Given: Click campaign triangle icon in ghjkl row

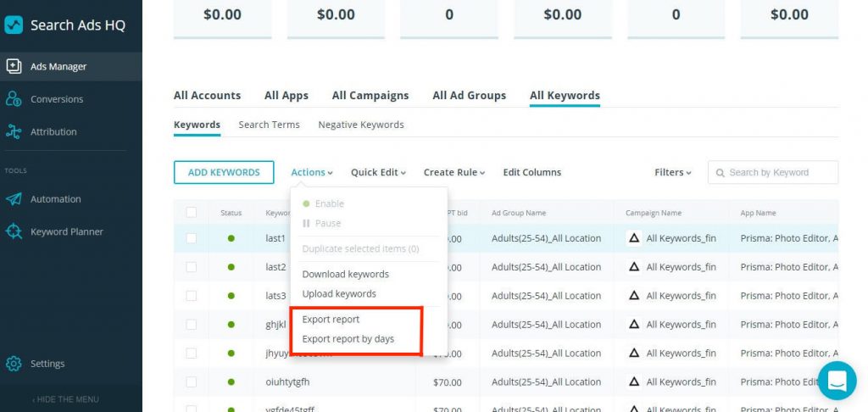Looking at the screenshot, I should pos(634,325).
